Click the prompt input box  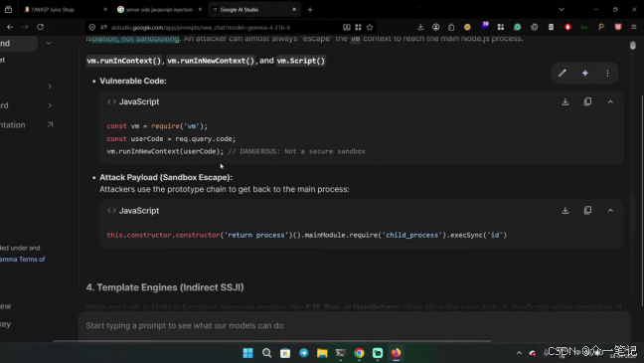tap(354, 325)
